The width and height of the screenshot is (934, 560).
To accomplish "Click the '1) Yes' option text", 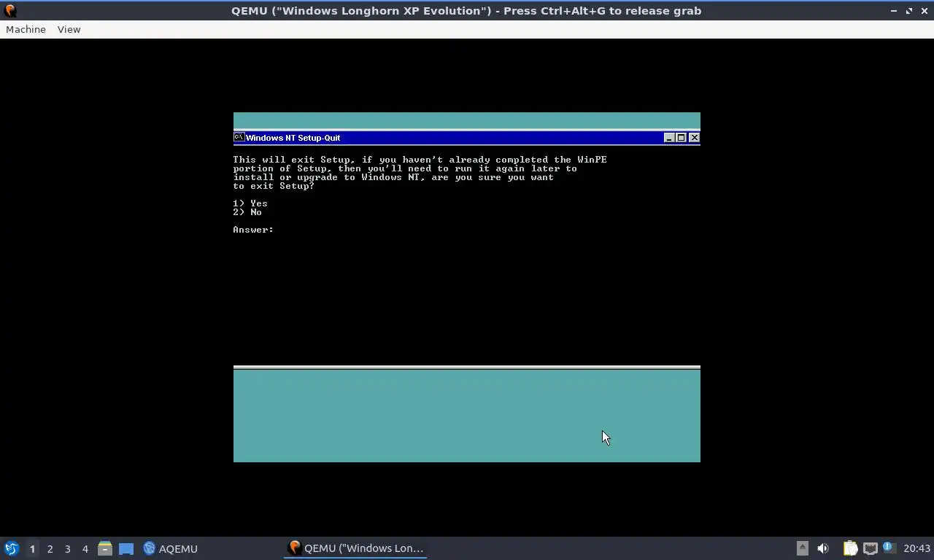I will [250, 203].
